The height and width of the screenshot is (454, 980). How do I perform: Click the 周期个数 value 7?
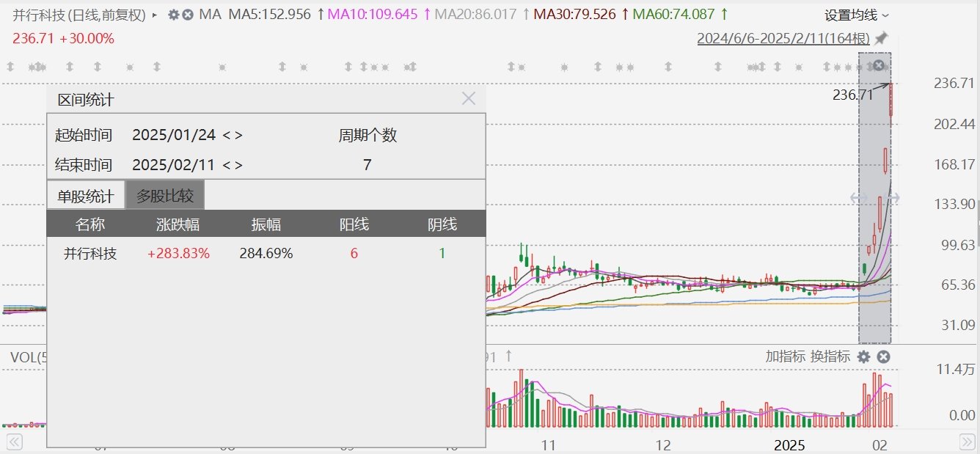click(x=367, y=164)
